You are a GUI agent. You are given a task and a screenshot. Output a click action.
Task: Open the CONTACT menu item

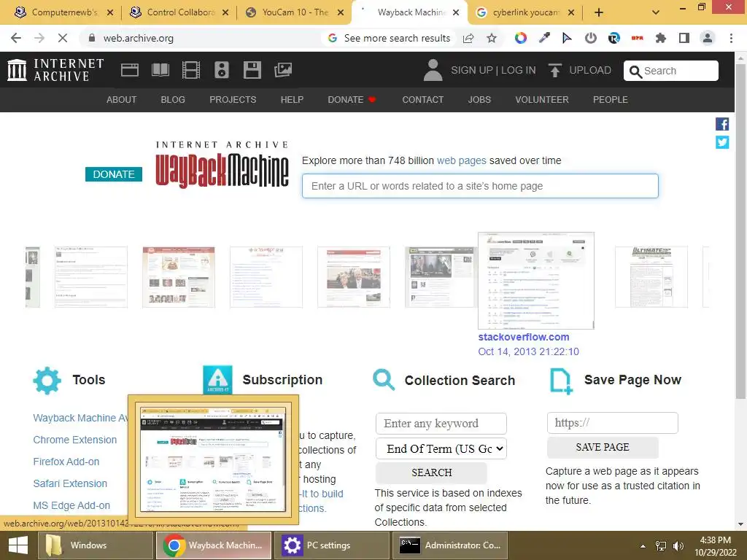tap(422, 99)
